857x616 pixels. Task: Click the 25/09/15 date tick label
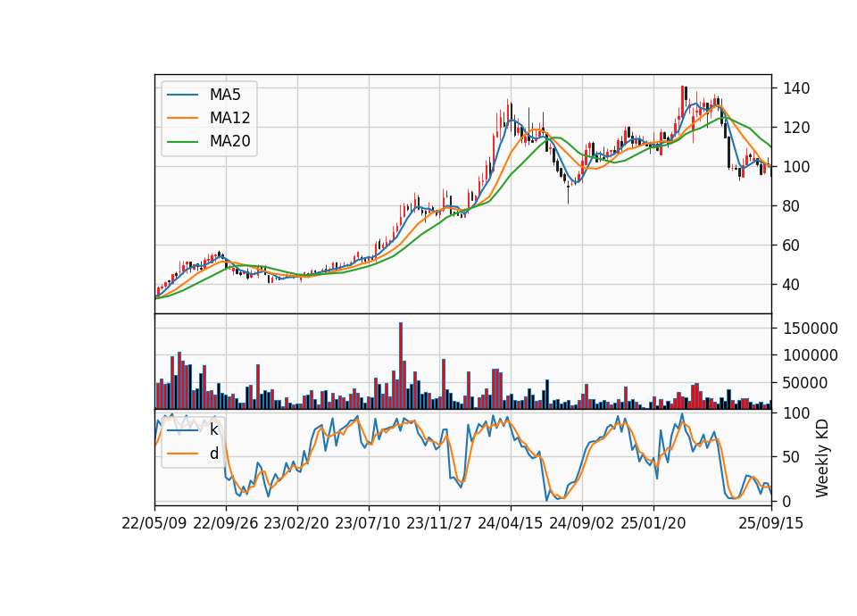(x=771, y=523)
